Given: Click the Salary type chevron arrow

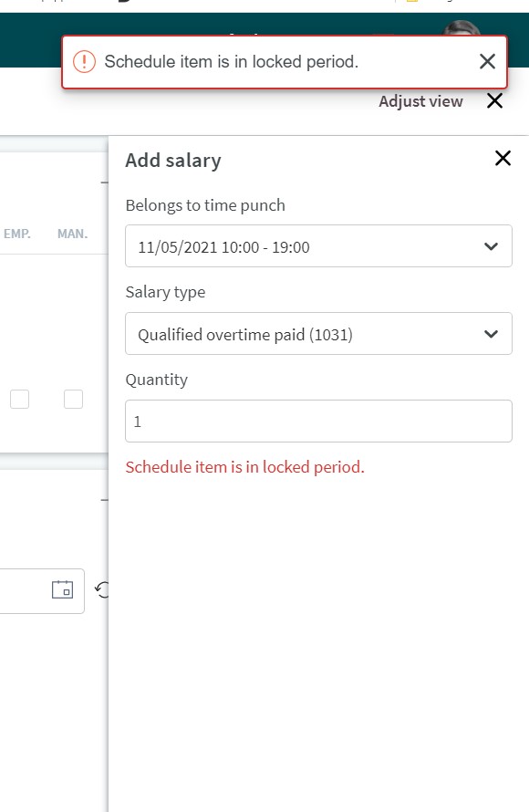Looking at the screenshot, I should [x=491, y=334].
